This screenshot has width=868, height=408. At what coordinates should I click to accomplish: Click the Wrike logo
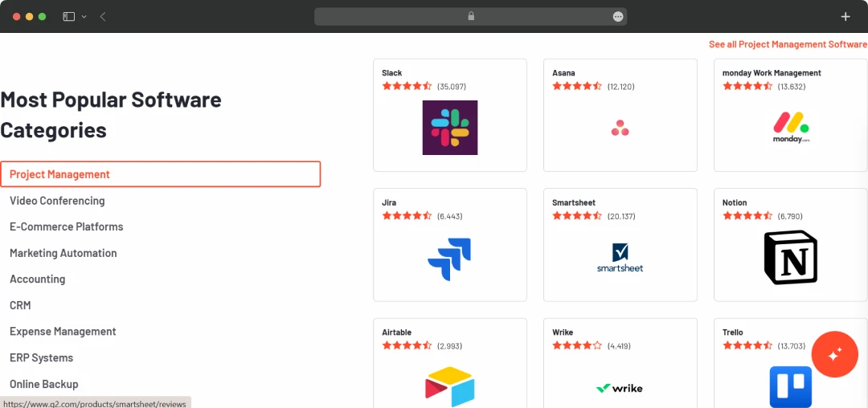click(x=620, y=388)
